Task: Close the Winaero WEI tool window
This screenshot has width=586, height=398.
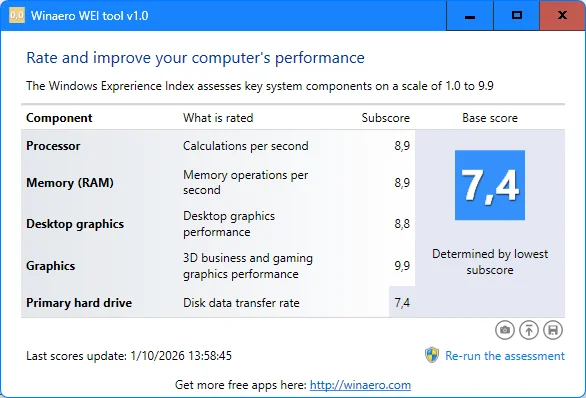Action: pos(562,16)
